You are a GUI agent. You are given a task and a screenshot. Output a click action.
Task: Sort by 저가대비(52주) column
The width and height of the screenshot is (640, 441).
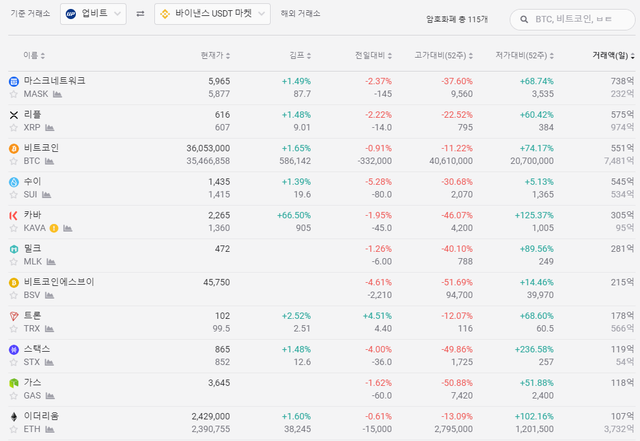point(524,55)
